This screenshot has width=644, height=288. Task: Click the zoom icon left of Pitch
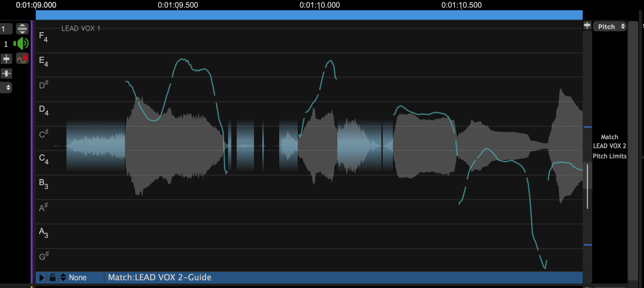(587, 26)
